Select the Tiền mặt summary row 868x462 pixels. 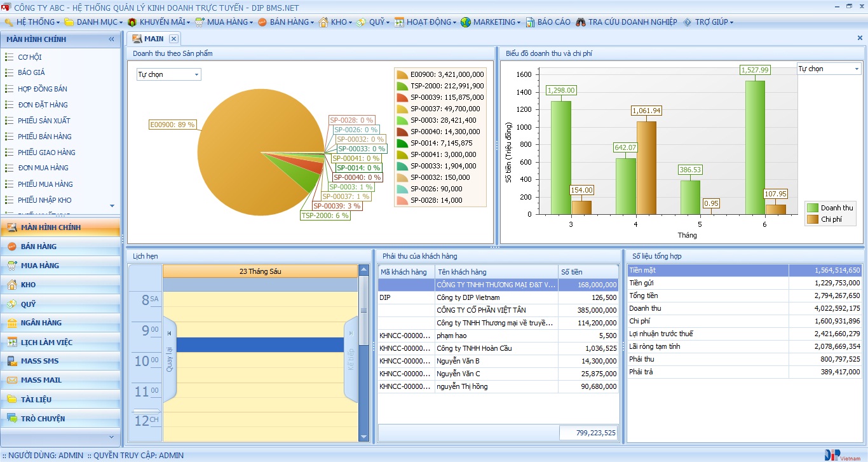click(745, 270)
